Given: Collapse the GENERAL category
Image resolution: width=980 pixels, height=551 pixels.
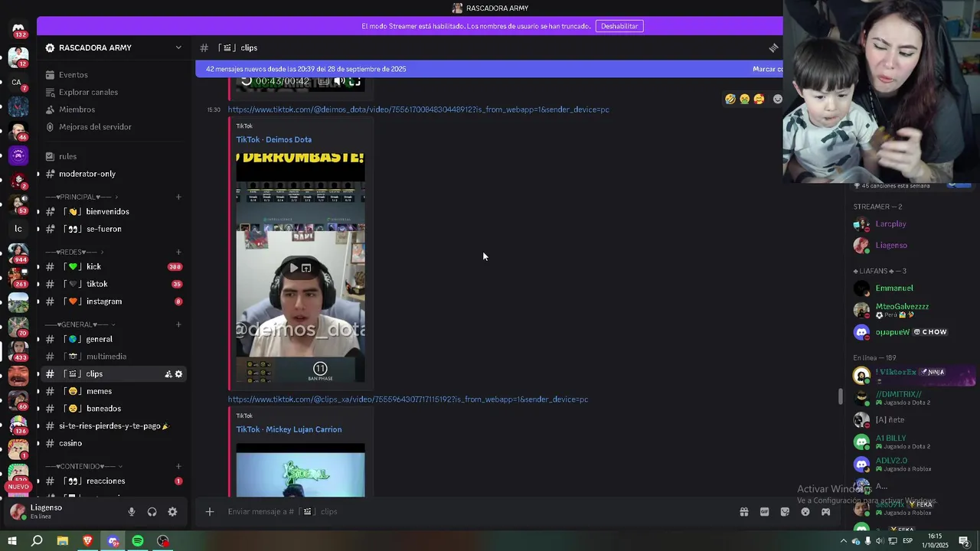Looking at the screenshot, I should coord(80,324).
